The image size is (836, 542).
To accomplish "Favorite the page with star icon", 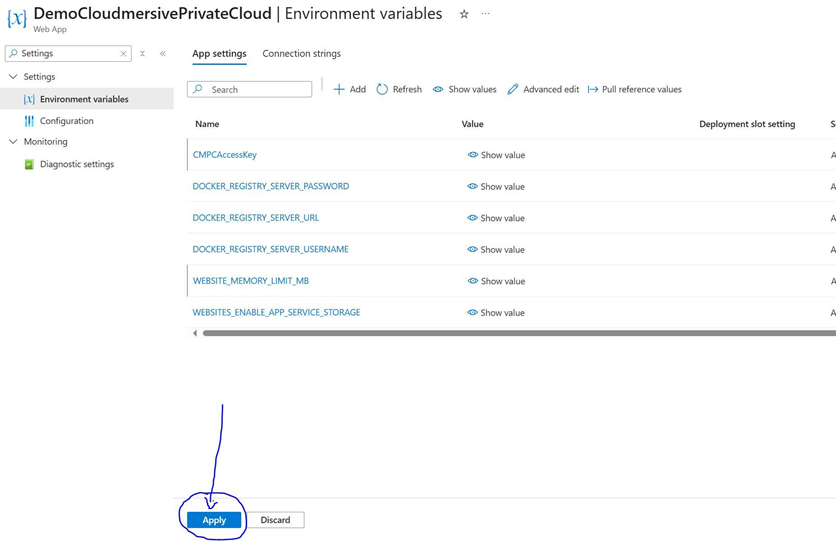I will (464, 14).
